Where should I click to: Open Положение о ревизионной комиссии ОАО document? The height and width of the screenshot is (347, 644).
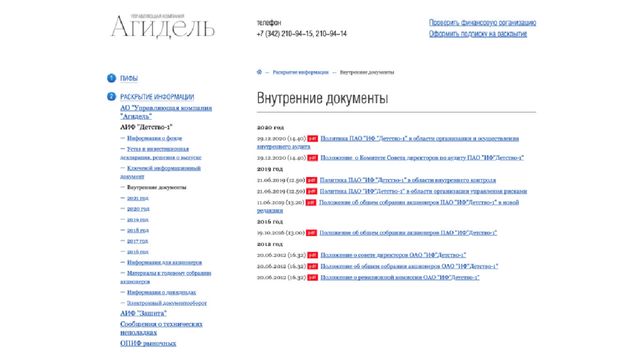coord(400,278)
